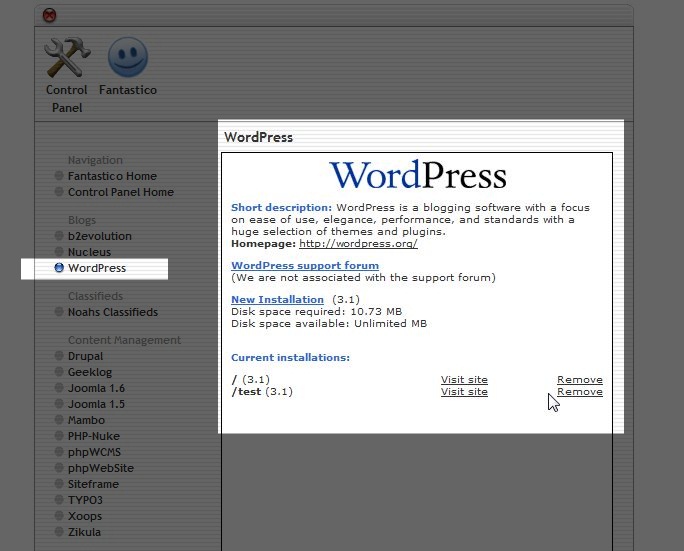
Task: Open the Control Panel tools icon
Action: pyautogui.click(x=67, y=58)
